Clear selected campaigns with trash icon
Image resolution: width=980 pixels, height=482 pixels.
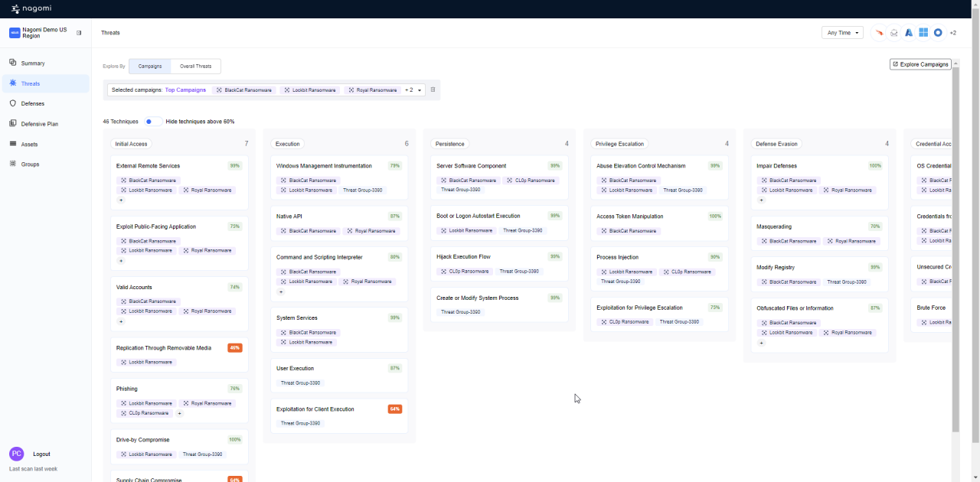(x=433, y=90)
